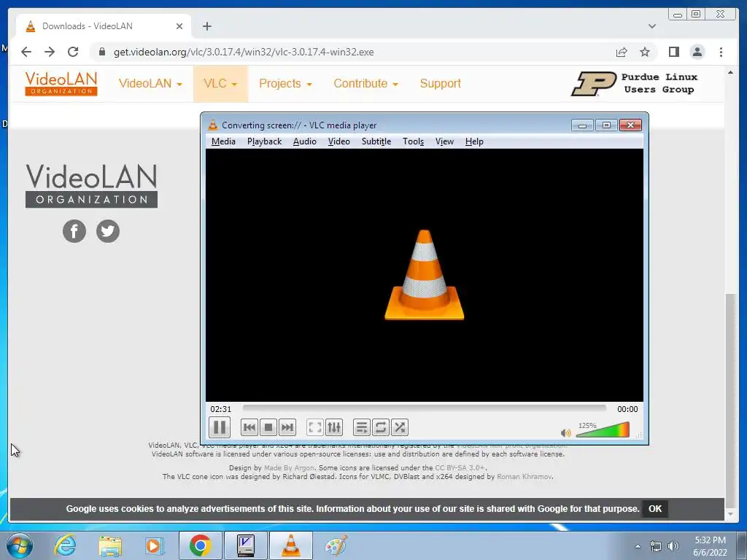This screenshot has width=747, height=560.
Task: Share this page from Chrome
Action: tap(622, 52)
